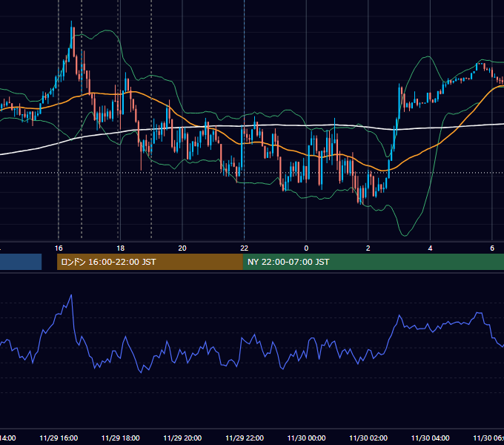504x445 pixels.
Task: Click the hour label 0 on time axis
Action: coord(306,248)
